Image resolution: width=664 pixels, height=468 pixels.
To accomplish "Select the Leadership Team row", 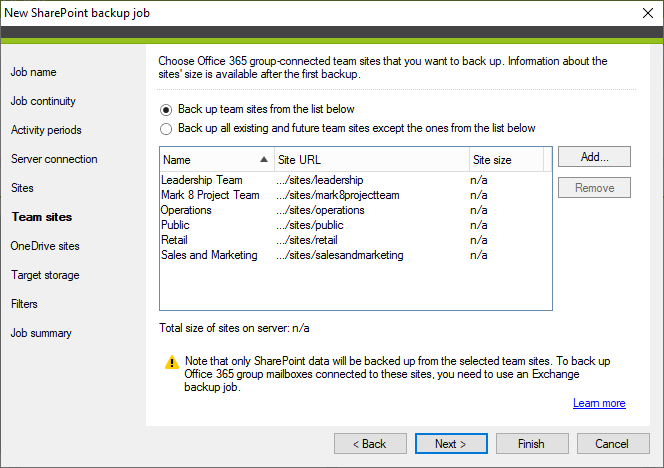I will click(x=356, y=180).
